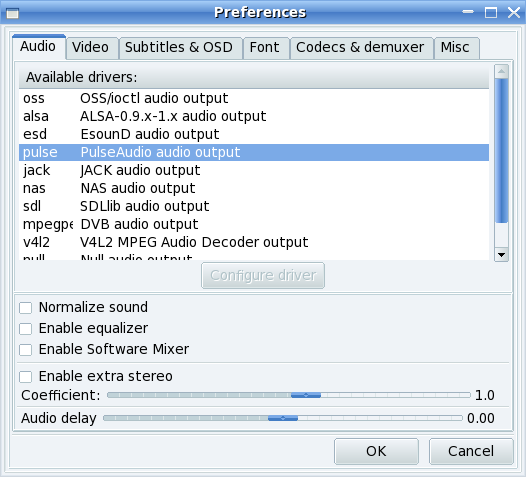
Task: Toggle the Enable equalizer checkbox
Action: 25,329
